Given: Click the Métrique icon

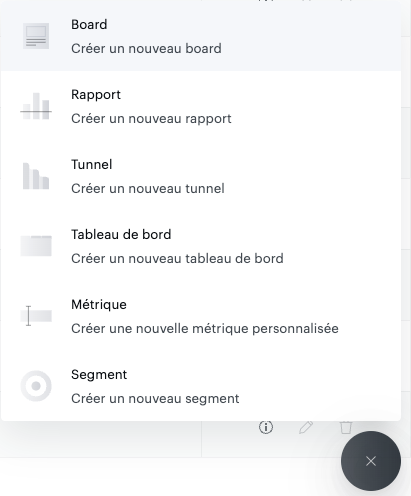Looking at the screenshot, I should pyautogui.click(x=36, y=316).
